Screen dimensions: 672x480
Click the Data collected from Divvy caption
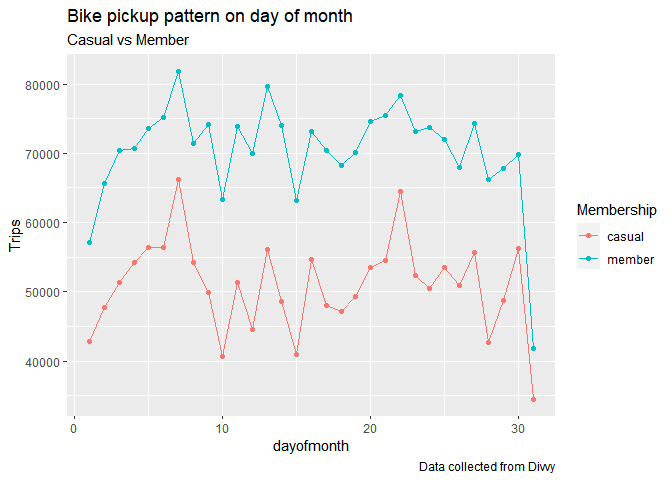pos(487,467)
